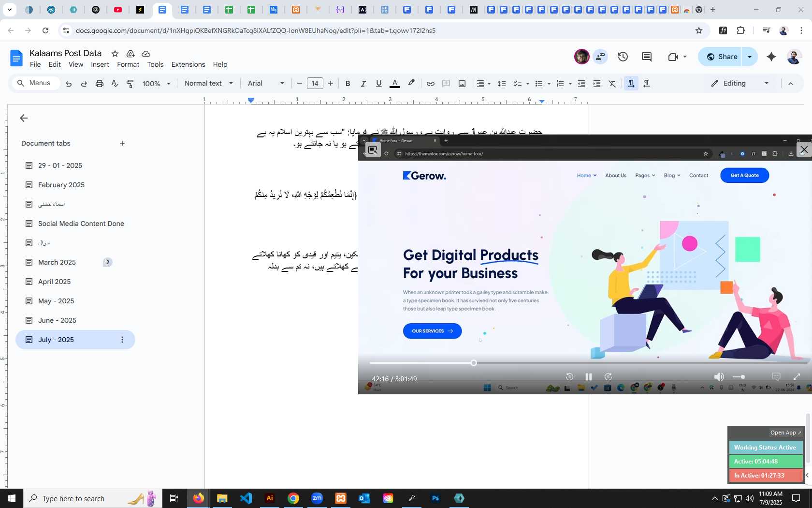Open the Insert menu
The height and width of the screenshot is (508, 812).
pyautogui.click(x=100, y=64)
